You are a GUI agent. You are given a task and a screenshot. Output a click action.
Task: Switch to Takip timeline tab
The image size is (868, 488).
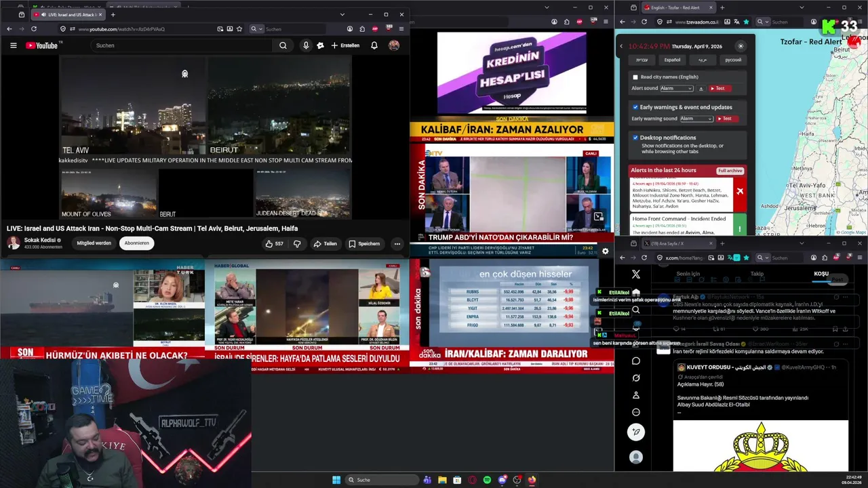757,274
